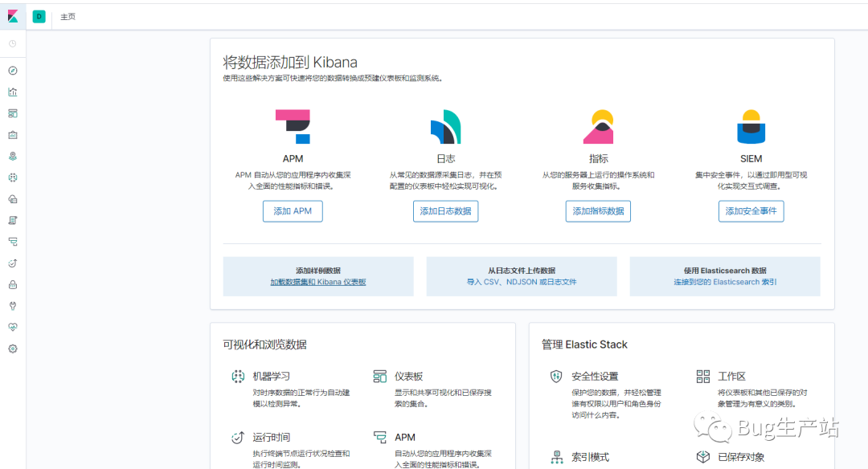Image resolution: width=868 pixels, height=469 pixels.
Task: Click the 机器学习 icon in visualize section
Action: 238,377
